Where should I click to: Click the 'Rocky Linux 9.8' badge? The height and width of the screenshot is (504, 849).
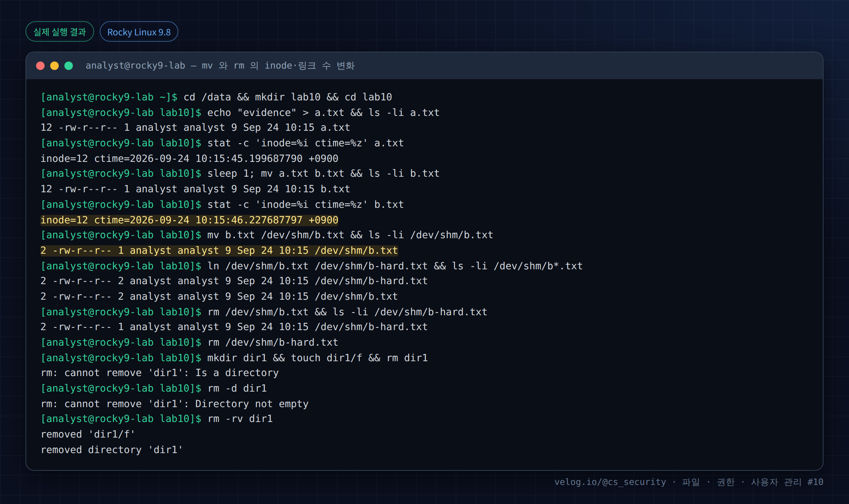[x=139, y=32]
